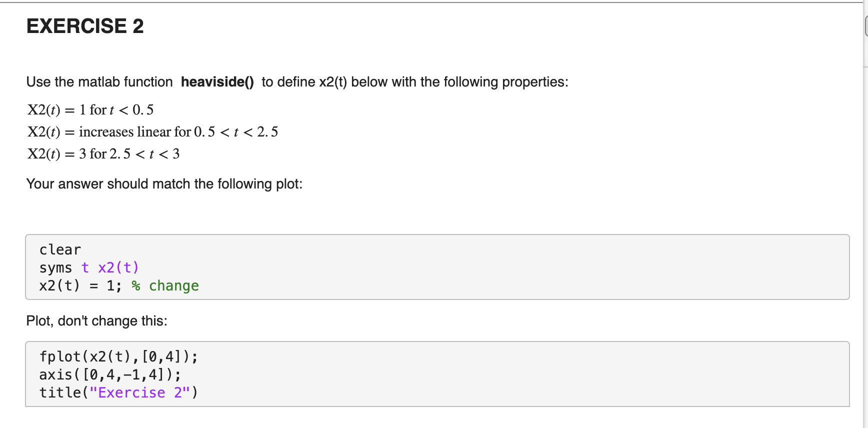The height and width of the screenshot is (428, 868).
Task: Click the equation with increases linear text
Action: pyautogui.click(x=152, y=132)
